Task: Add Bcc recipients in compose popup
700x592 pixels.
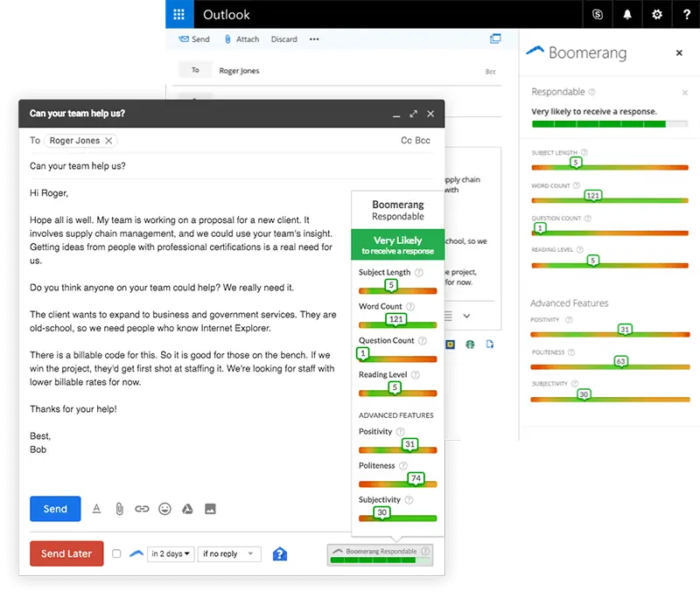Action: (x=423, y=141)
